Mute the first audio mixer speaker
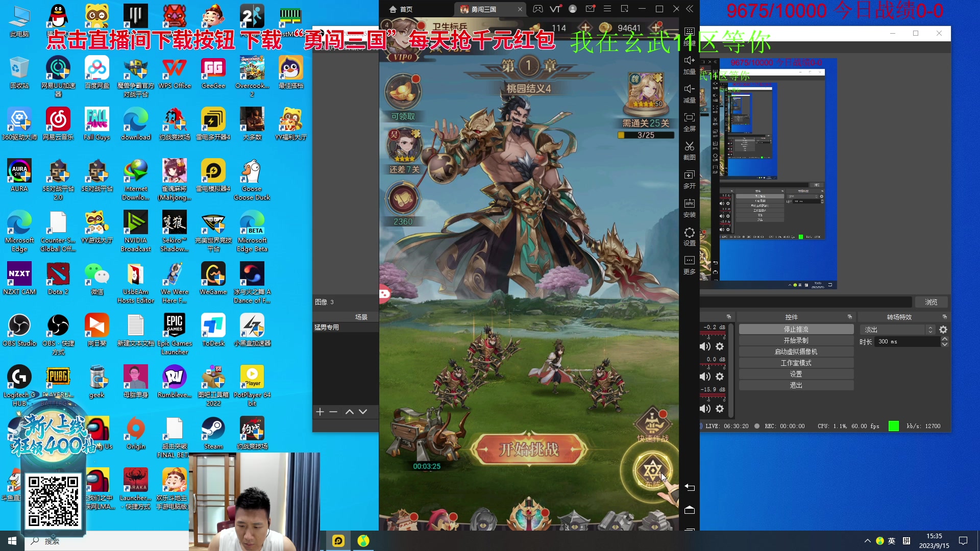This screenshot has width=980, height=551. point(705,347)
